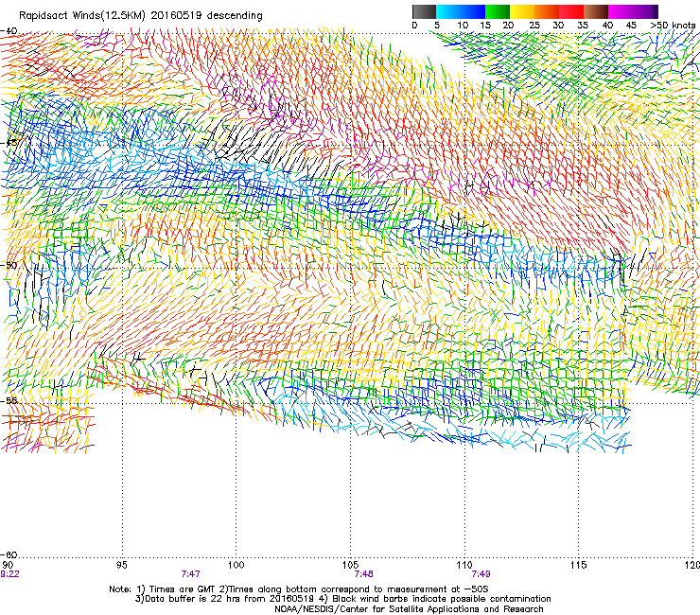700x615 pixels.
Task: Click the legend scale label '45'
Action: [x=631, y=26]
